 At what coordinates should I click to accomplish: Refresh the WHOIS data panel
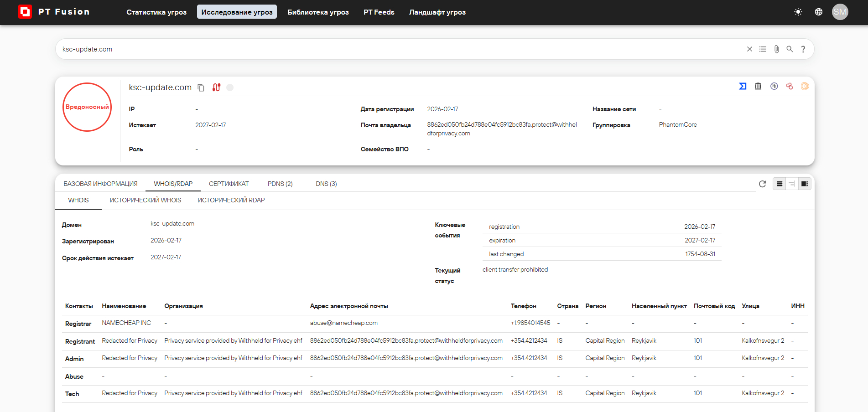[762, 184]
